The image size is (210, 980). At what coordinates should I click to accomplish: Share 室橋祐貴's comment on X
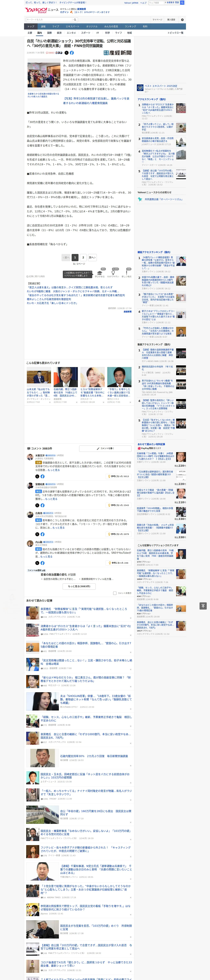pos(37,505)
